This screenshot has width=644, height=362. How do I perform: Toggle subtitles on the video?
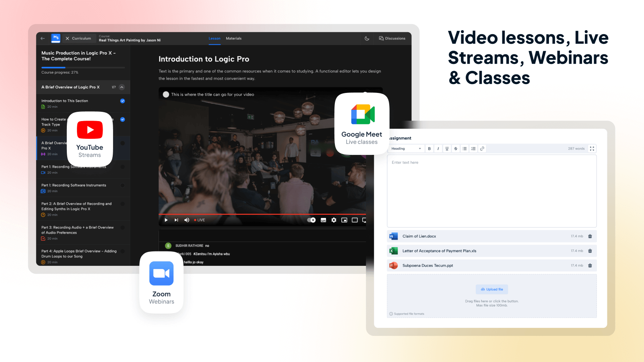tap(323, 220)
